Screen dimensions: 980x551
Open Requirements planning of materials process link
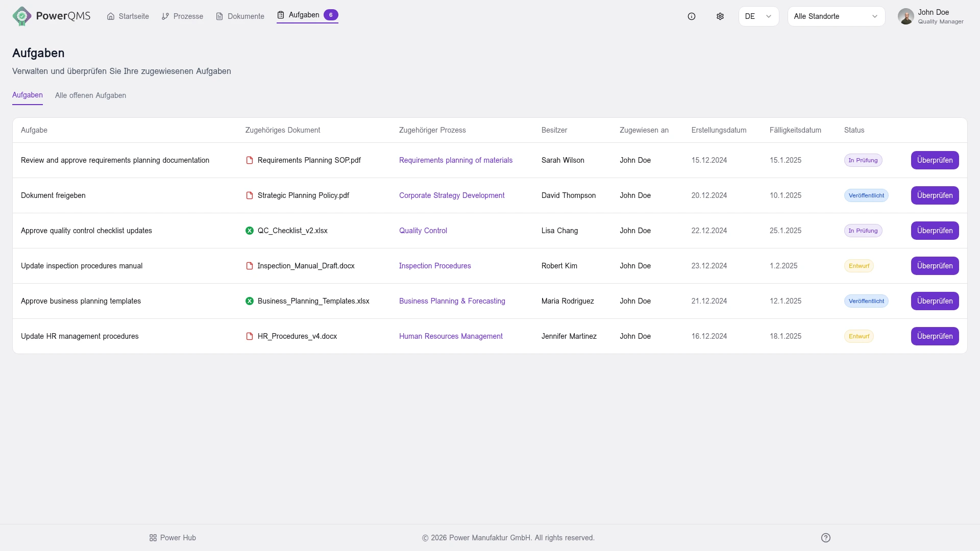coord(456,160)
